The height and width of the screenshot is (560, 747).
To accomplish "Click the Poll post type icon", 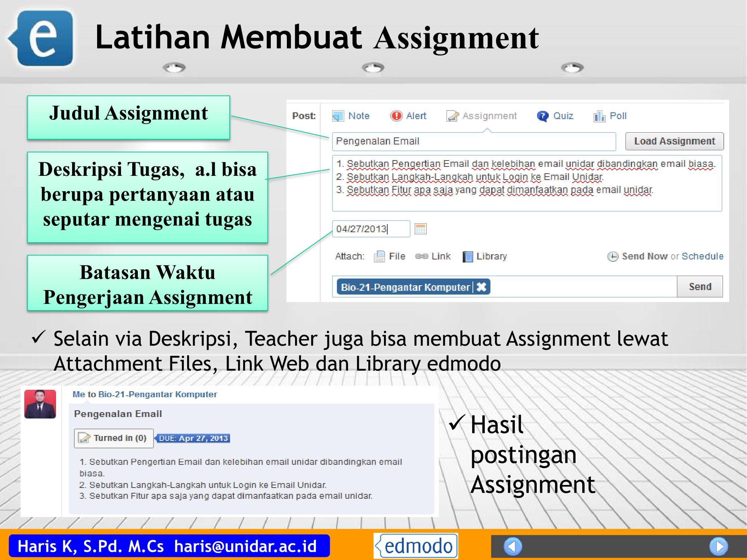I will (599, 116).
